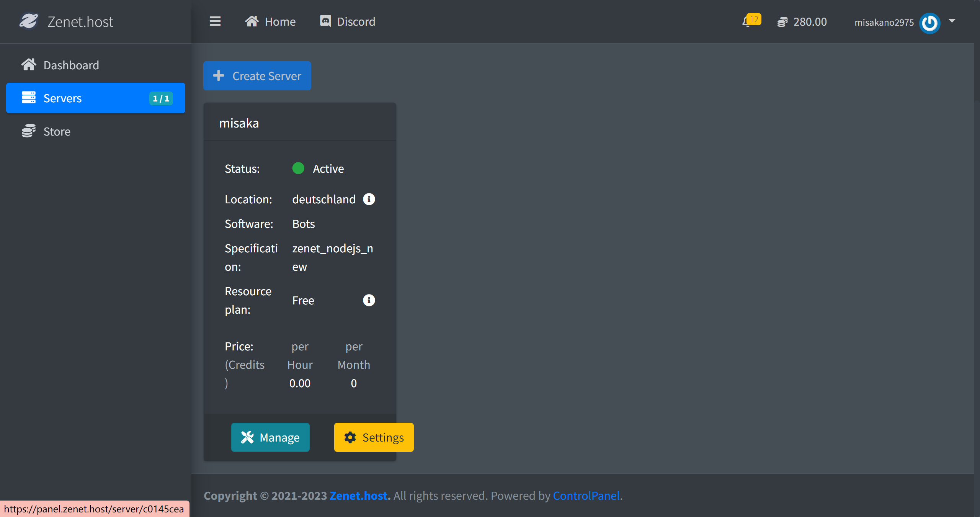Toggle the sidebar with hamburger menu icon
The image size is (980, 517).
215,21
